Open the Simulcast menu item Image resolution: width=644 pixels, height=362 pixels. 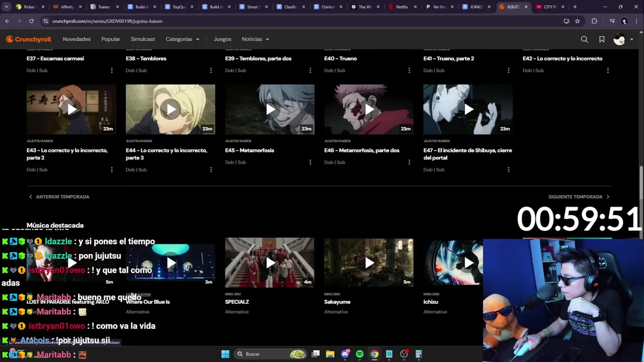click(143, 39)
